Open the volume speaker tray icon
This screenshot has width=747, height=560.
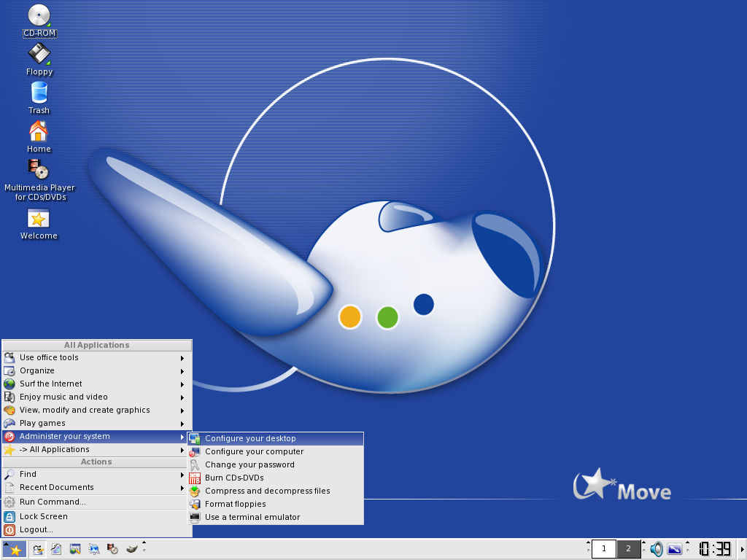pos(657,549)
